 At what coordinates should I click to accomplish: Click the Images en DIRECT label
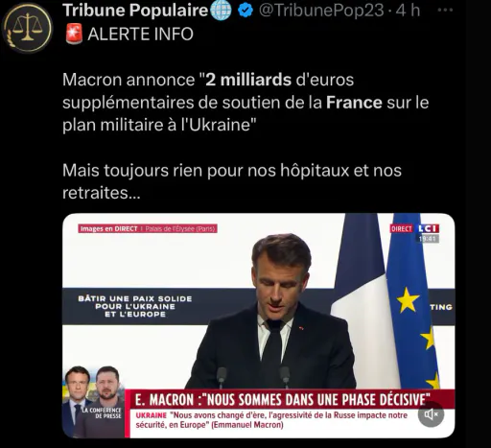pos(108,228)
